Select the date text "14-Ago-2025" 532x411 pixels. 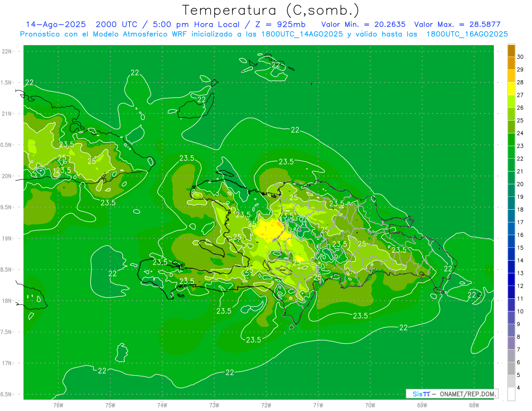click(55, 24)
